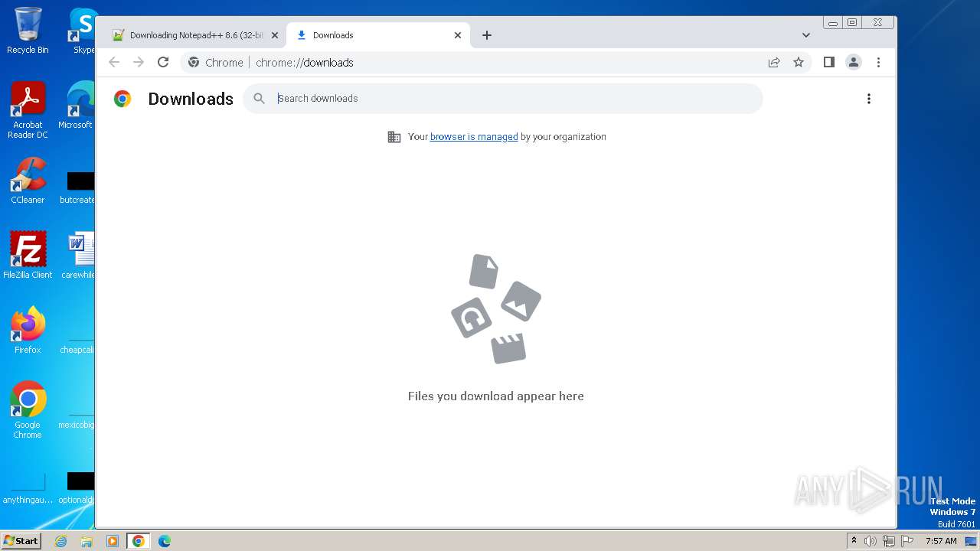Share this page using the share icon

coord(774,63)
